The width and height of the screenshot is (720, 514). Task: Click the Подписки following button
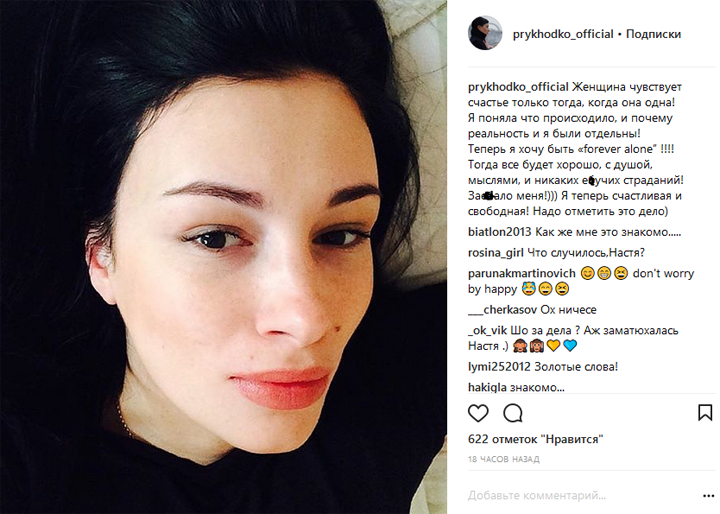(x=653, y=34)
